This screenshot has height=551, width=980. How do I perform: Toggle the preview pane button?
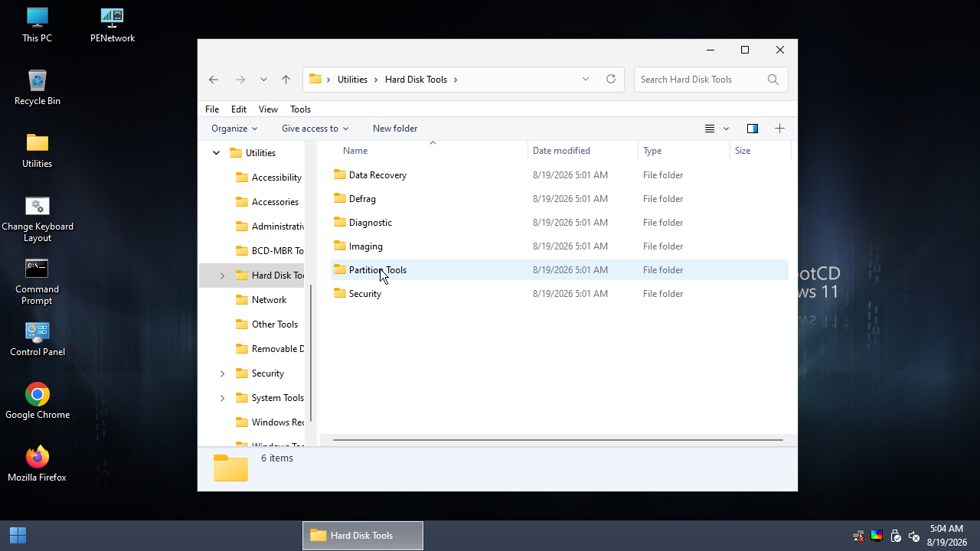click(x=752, y=129)
